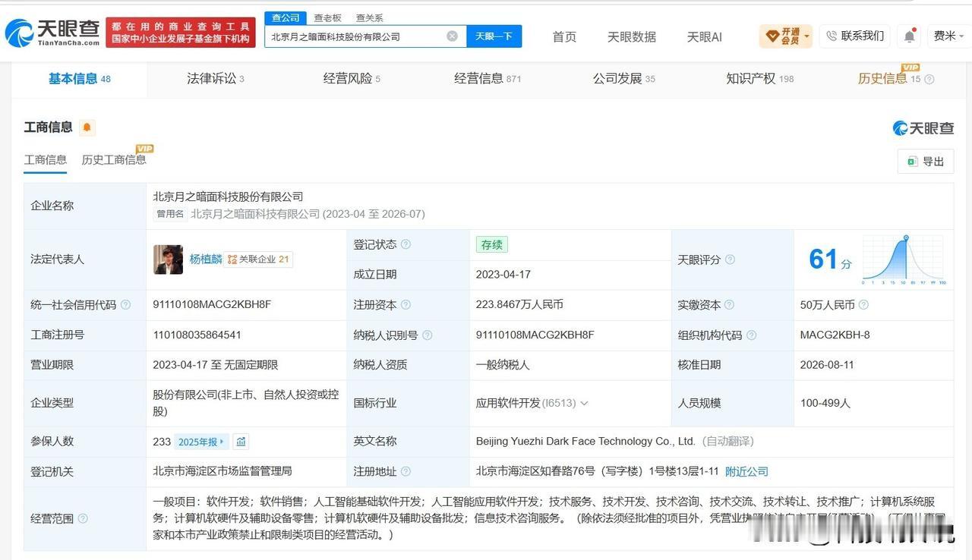Open the 公司发展 tab
This screenshot has height=560, width=972.
click(623, 78)
